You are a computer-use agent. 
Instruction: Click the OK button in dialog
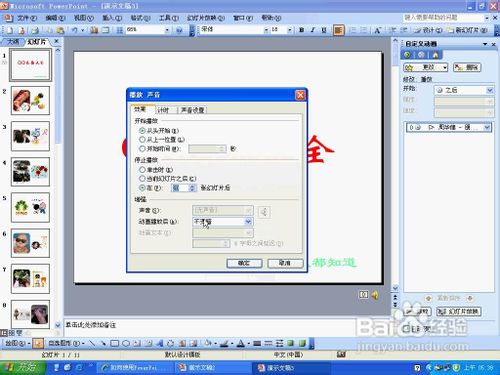[x=244, y=263]
